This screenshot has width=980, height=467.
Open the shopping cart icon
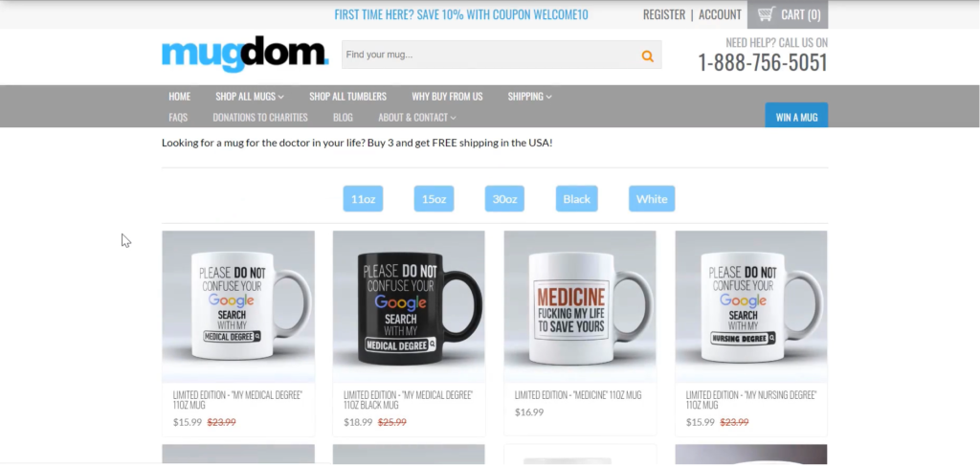point(767,13)
